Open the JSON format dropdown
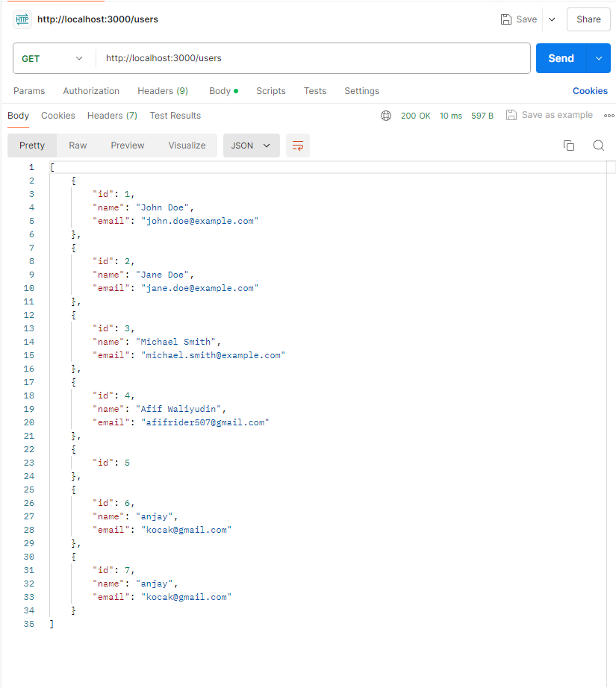This screenshot has width=616, height=688. point(251,146)
